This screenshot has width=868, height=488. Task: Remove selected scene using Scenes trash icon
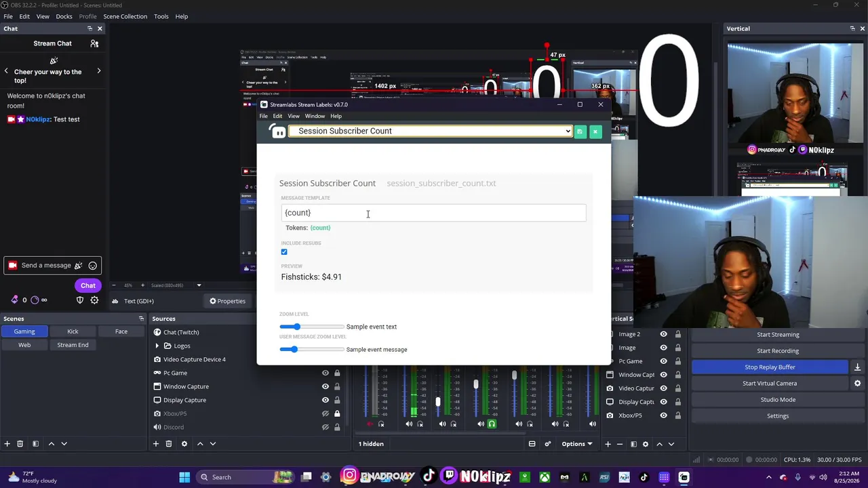pyautogui.click(x=20, y=443)
